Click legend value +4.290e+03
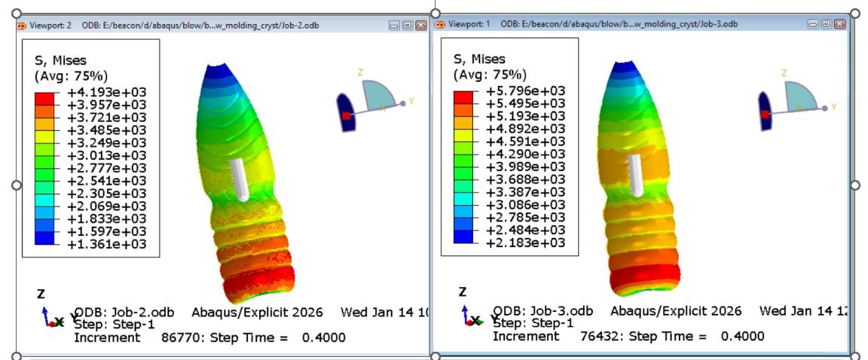868x360 pixels. point(526,154)
